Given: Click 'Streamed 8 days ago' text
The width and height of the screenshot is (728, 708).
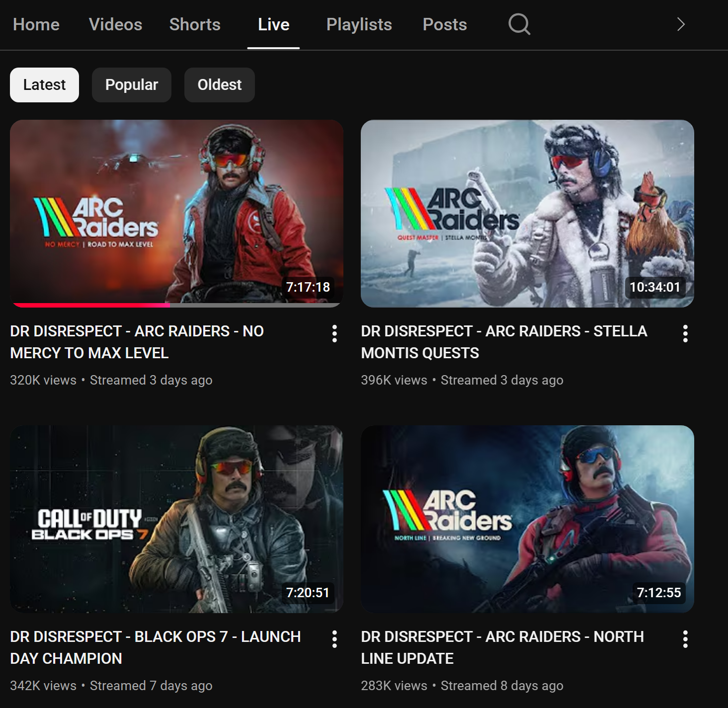Looking at the screenshot, I should point(502,686).
